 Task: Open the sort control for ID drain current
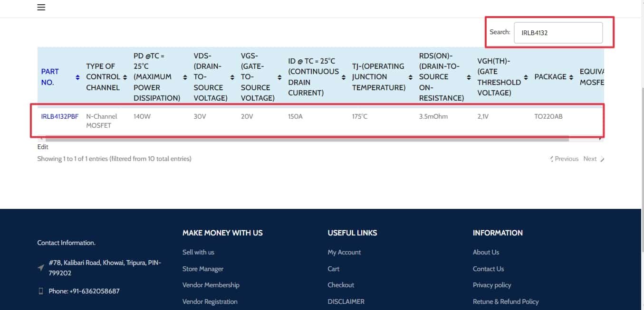[x=343, y=77]
